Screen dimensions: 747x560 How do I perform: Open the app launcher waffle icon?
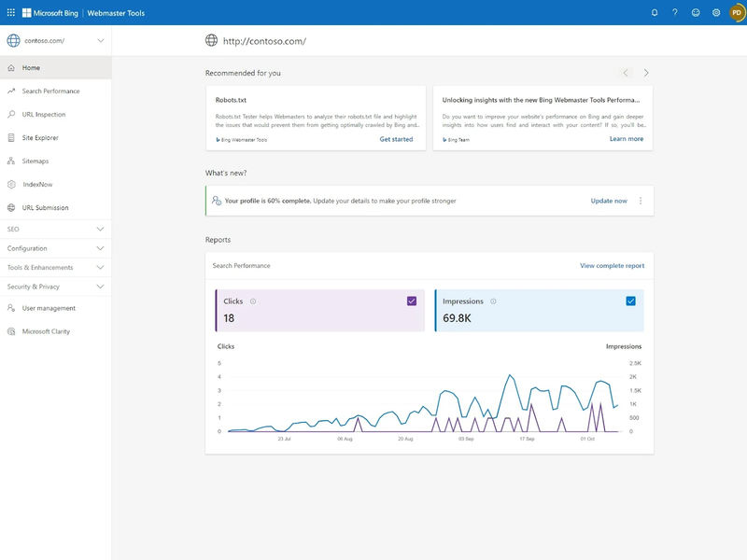pos(11,13)
